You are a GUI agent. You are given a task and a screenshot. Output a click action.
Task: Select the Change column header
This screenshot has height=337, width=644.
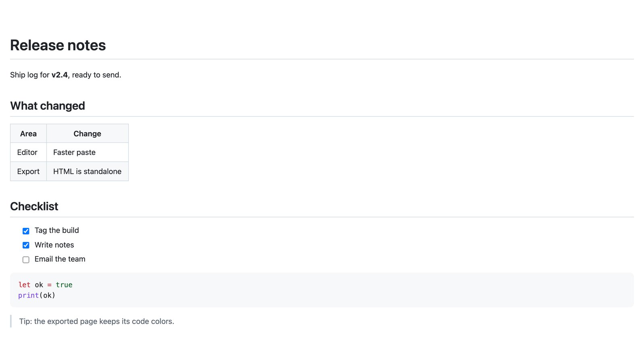(87, 134)
